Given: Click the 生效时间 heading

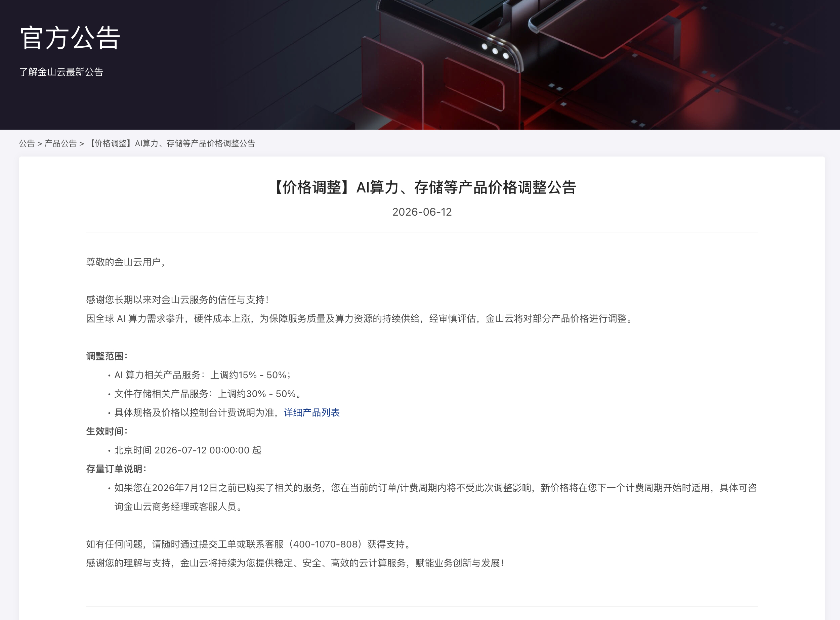Looking at the screenshot, I should tap(107, 431).
